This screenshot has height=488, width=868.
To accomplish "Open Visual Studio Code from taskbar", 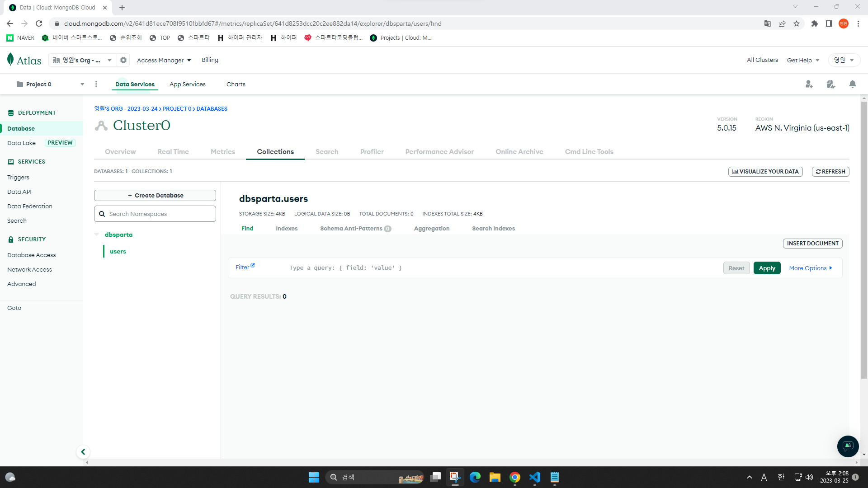I will [x=535, y=477].
